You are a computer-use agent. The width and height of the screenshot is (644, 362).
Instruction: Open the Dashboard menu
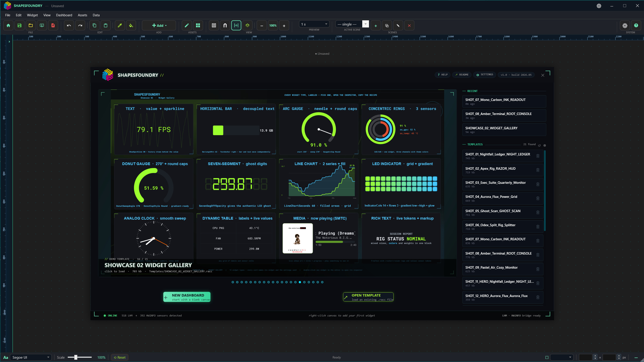coord(64,15)
